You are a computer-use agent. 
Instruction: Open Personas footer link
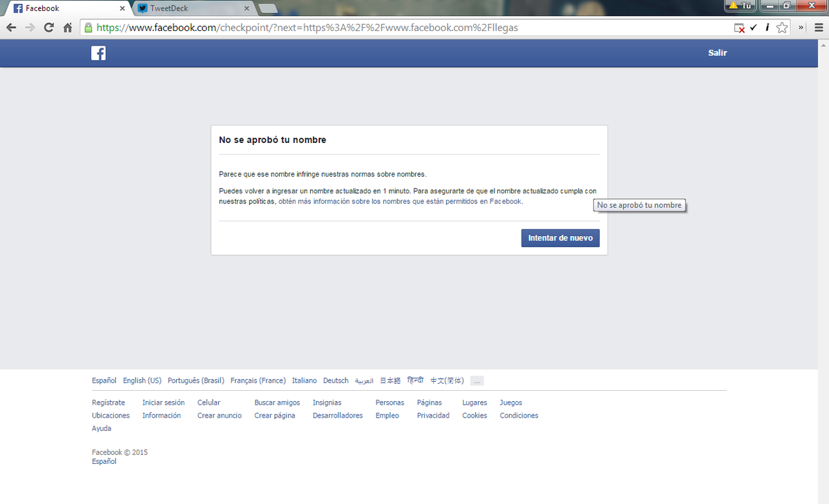click(x=390, y=403)
